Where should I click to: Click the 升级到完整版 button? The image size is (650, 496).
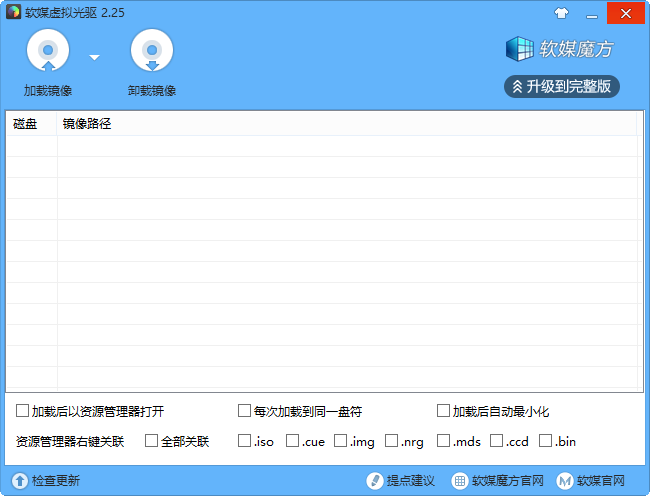(x=562, y=87)
